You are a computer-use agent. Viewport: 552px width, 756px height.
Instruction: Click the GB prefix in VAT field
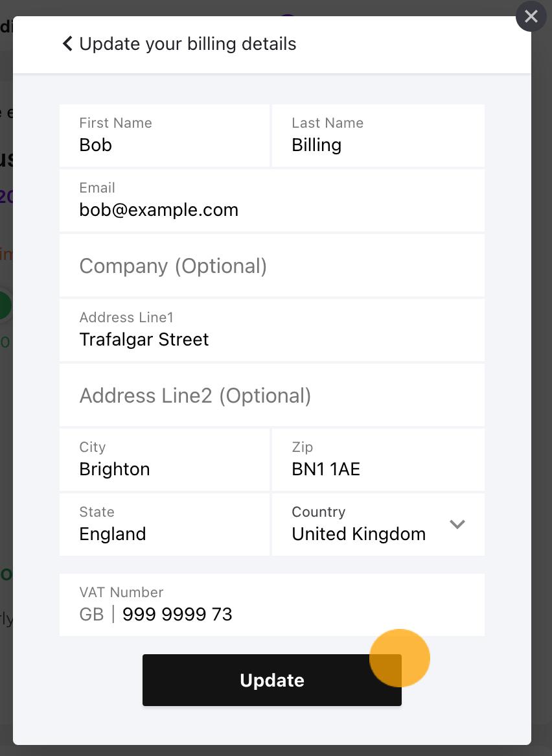[91, 614]
